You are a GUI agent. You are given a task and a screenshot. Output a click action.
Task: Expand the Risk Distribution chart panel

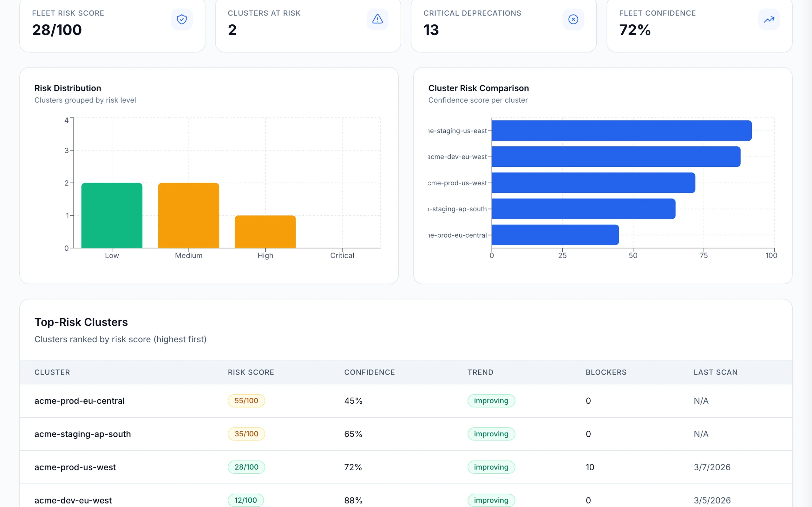click(209, 174)
